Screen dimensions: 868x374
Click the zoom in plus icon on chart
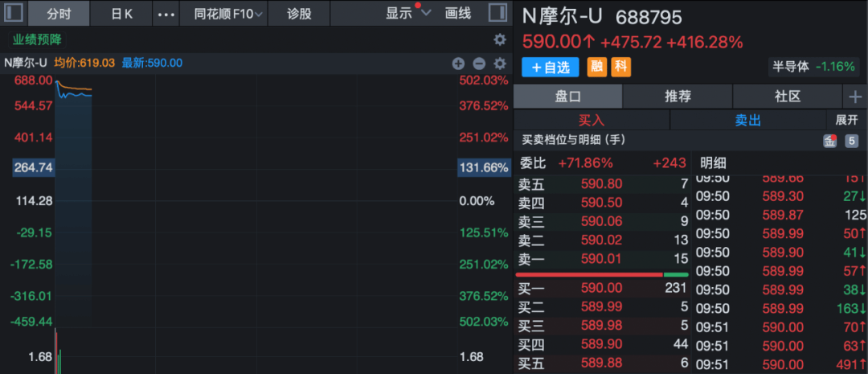[x=458, y=64]
